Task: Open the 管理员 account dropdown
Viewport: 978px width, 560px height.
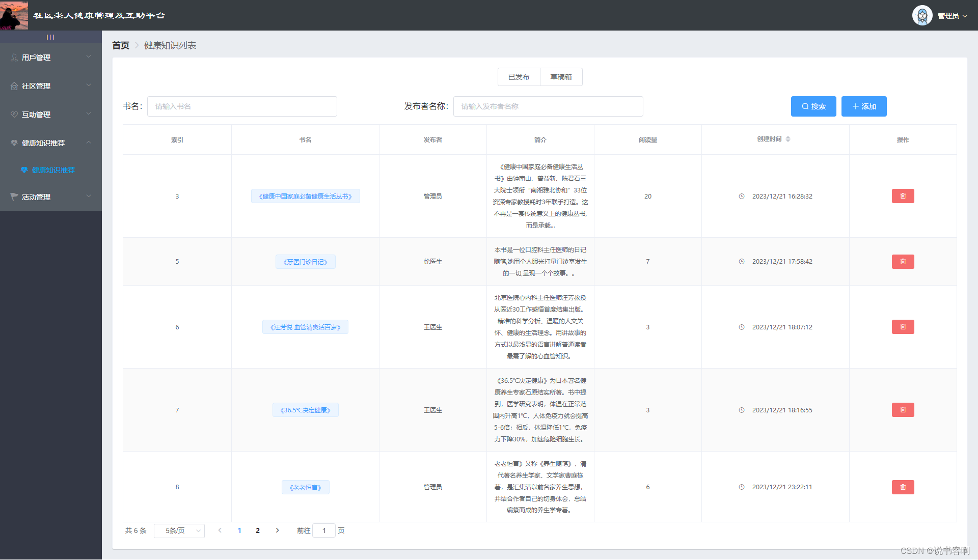Action: [x=952, y=16]
